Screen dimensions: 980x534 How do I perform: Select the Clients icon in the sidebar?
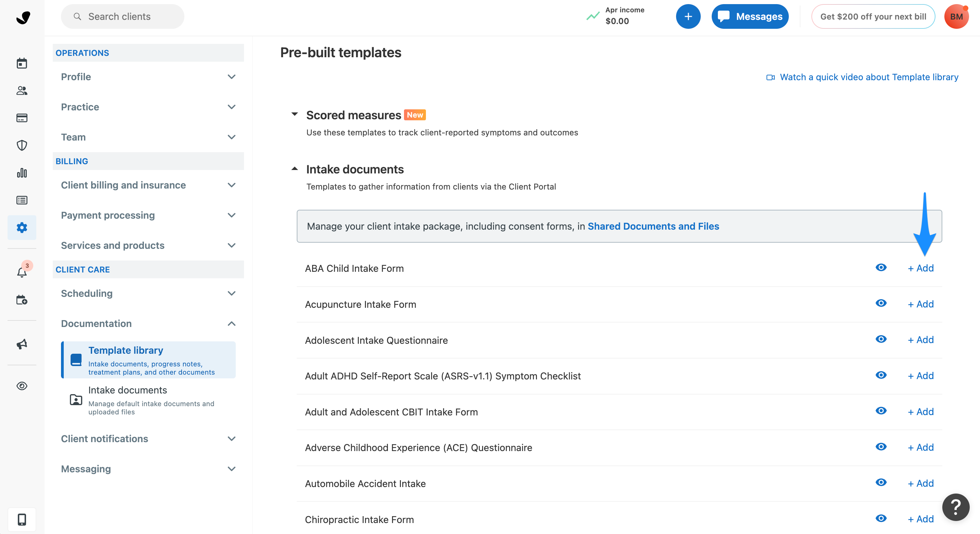pos(22,90)
